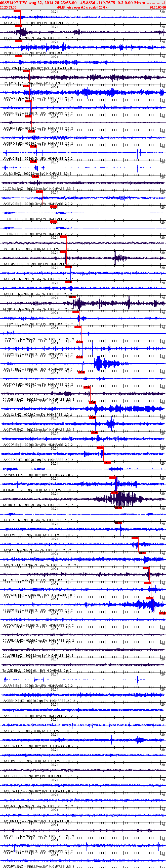
Task: Select the UW.OMAK.BHZ station label
Action: coord(39,264)
